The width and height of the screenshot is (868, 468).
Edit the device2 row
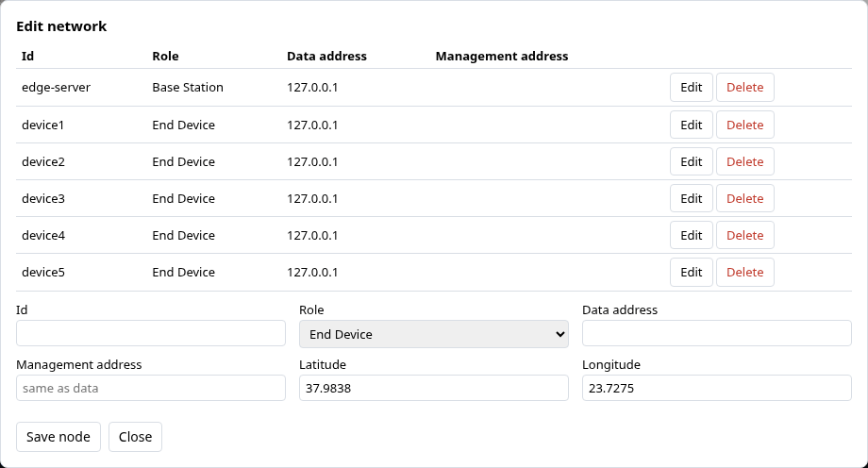pos(691,161)
